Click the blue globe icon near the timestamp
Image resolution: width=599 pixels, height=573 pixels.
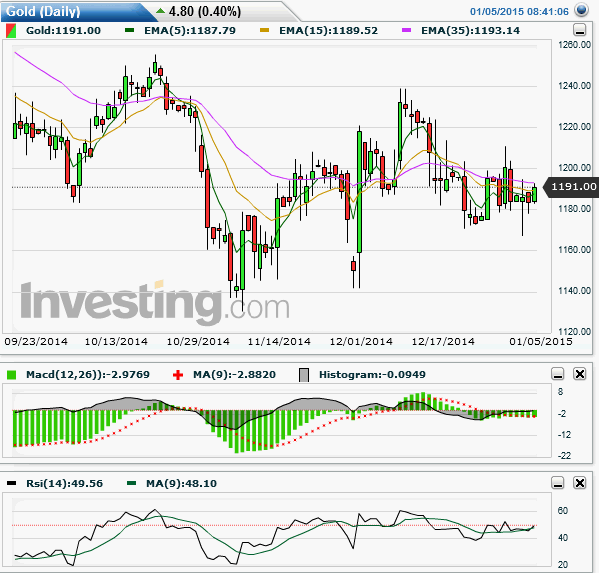[581, 10]
